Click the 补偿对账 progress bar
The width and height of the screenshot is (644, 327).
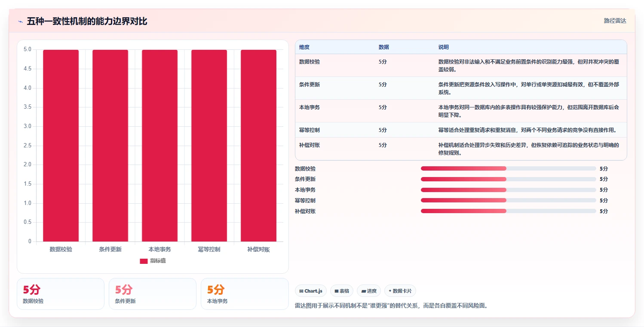(509, 211)
